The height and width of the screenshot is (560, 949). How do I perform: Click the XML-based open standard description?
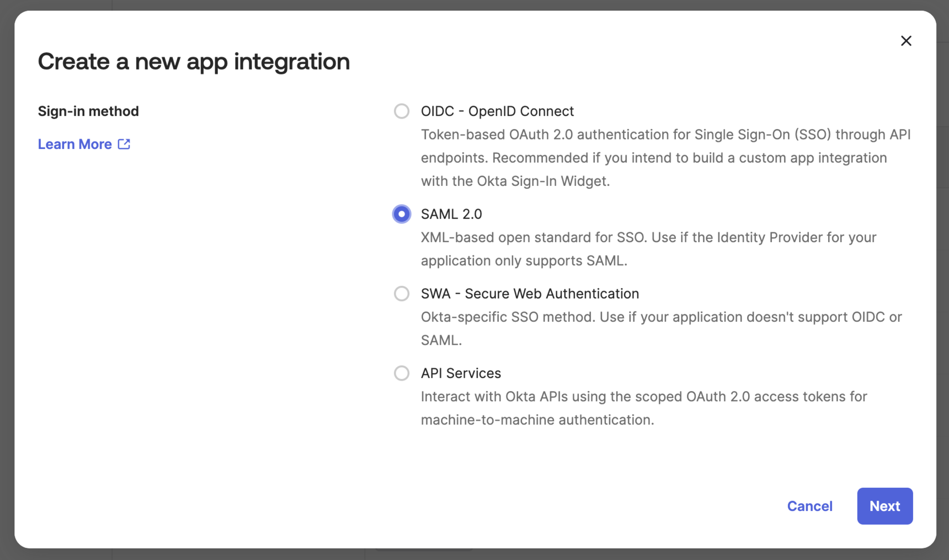coord(648,249)
